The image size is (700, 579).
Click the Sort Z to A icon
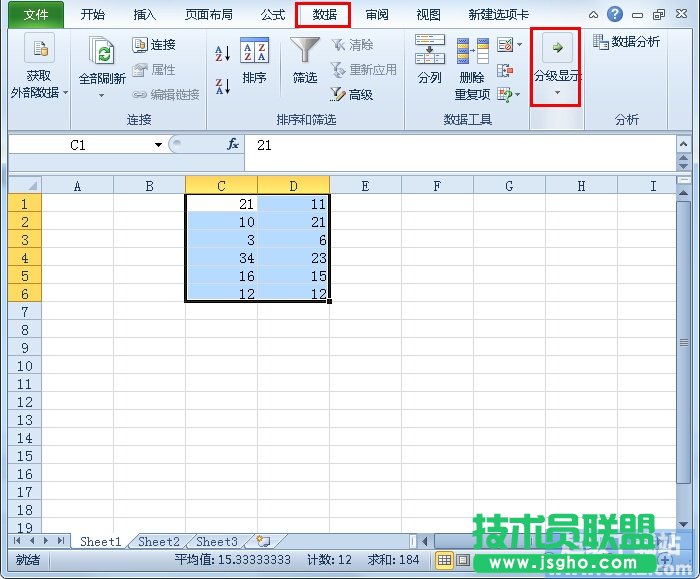[x=222, y=86]
